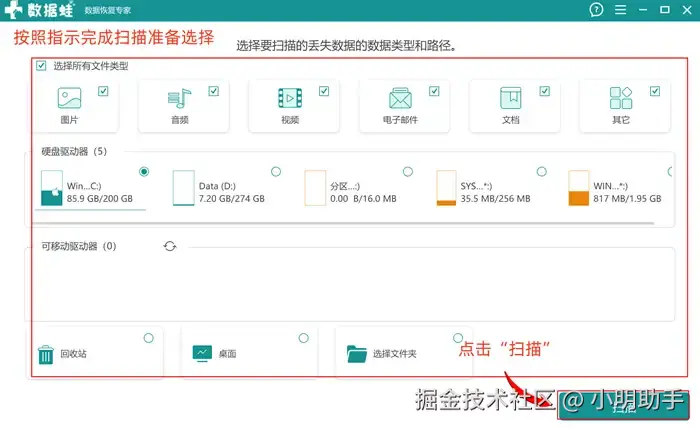Click the Win C: drive icon
Screen dimensions: 700x428
52,188
